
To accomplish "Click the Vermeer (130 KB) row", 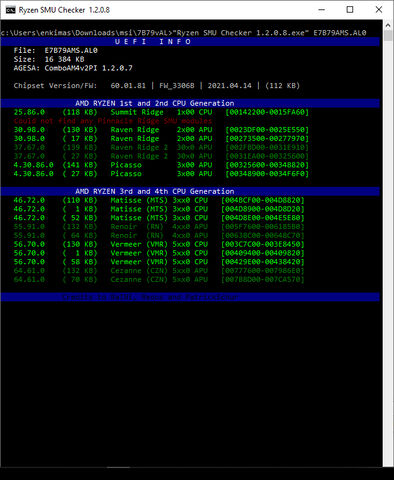I will (x=159, y=244).
